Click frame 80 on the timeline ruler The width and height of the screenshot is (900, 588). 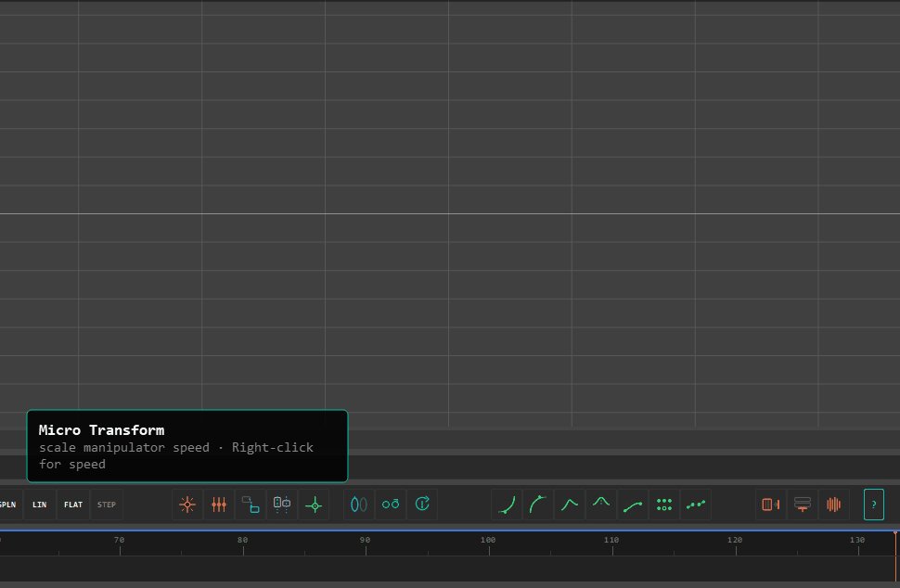(243, 541)
